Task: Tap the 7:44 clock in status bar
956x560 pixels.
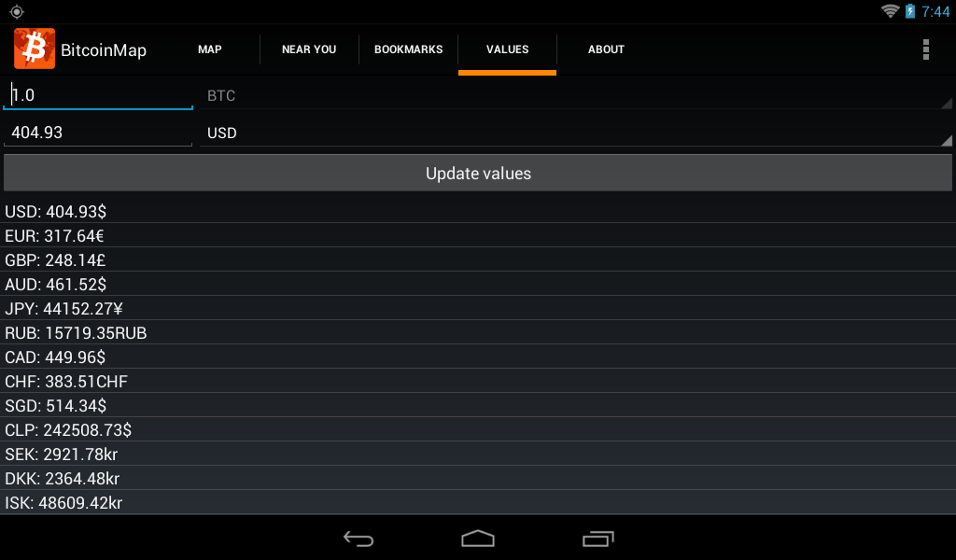Action: (x=935, y=11)
